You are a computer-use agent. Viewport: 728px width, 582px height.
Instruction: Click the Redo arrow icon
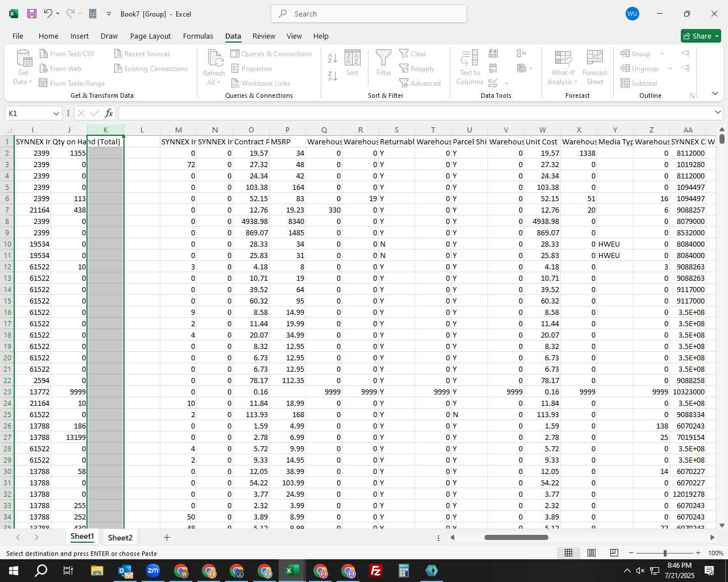71,14
